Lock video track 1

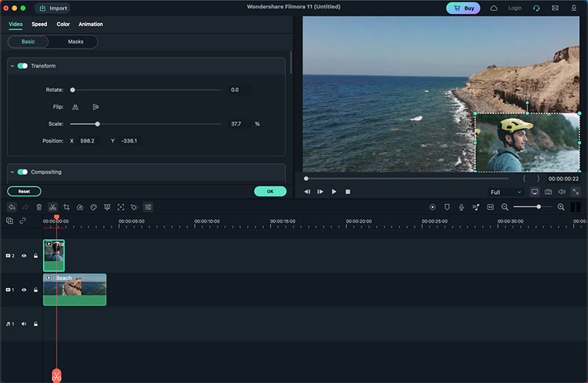pos(35,290)
